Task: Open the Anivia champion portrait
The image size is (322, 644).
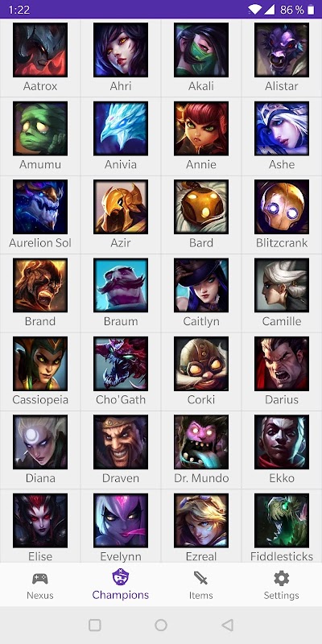Action: (x=121, y=128)
